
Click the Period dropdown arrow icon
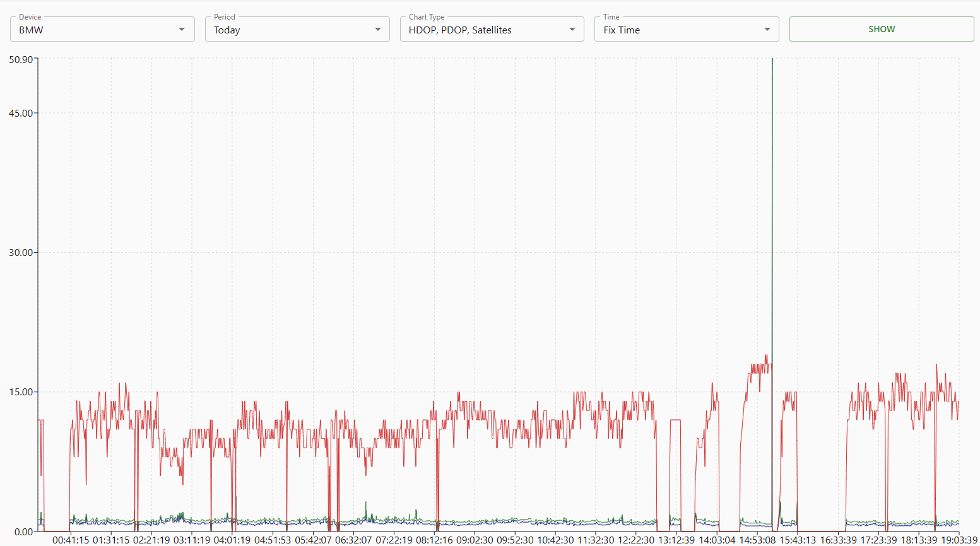tap(377, 30)
